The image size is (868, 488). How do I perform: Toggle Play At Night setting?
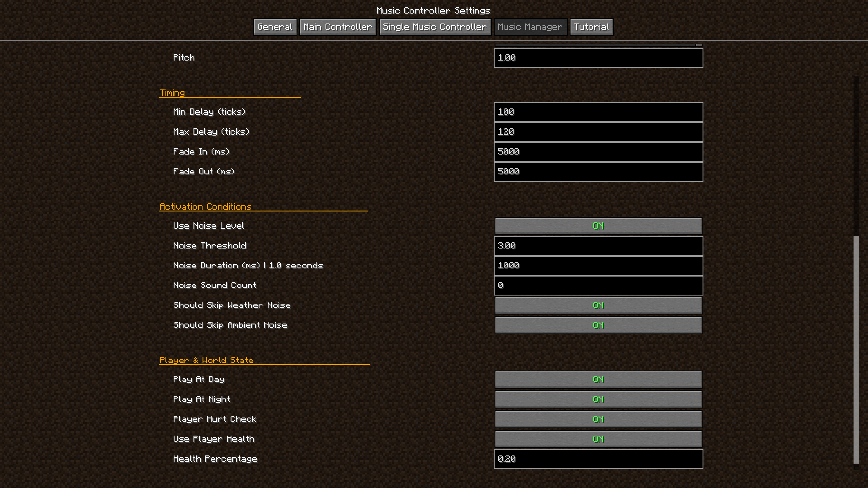pyautogui.click(x=598, y=399)
